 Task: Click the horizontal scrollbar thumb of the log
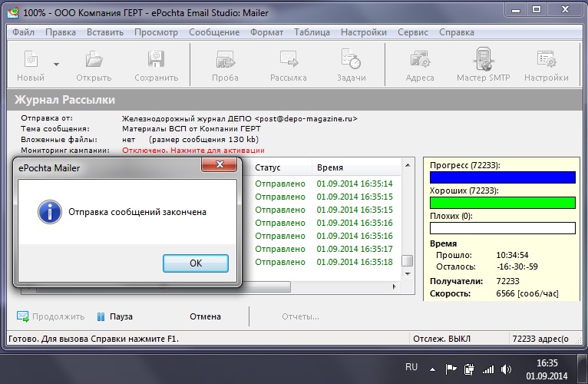[164, 287]
